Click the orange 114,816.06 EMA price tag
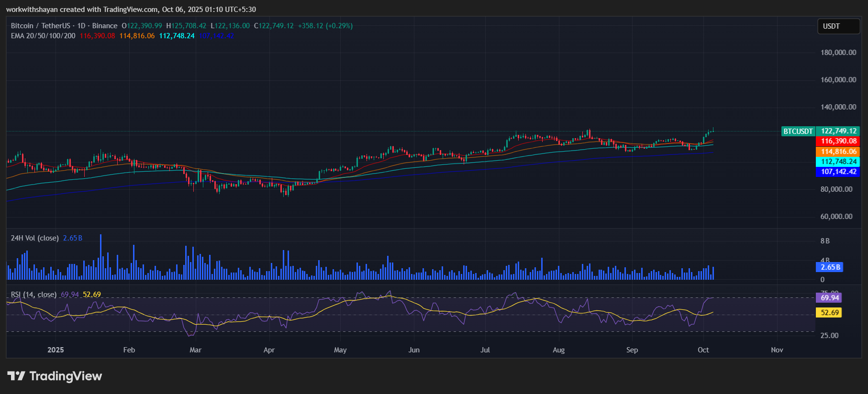Image resolution: width=868 pixels, height=394 pixels. (x=838, y=152)
